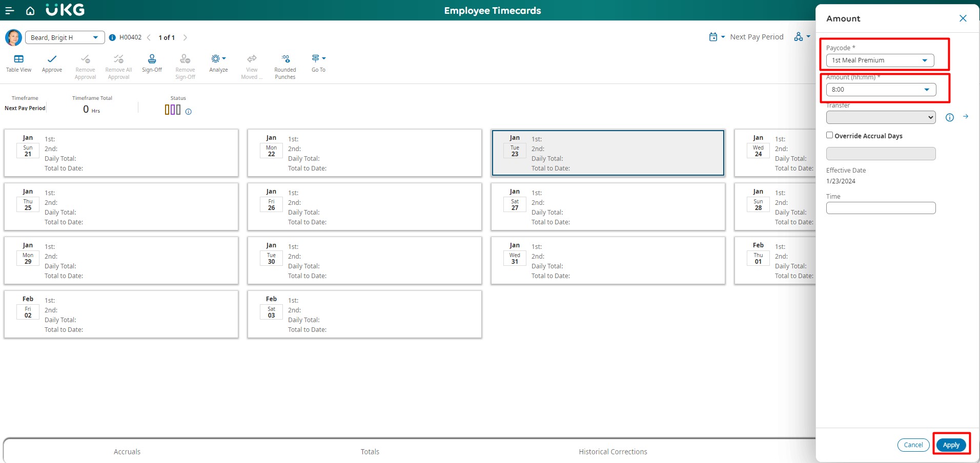The height and width of the screenshot is (463, 980).
Task: Enable Override Accrual Days checkbox
Action: pos(829,135)
